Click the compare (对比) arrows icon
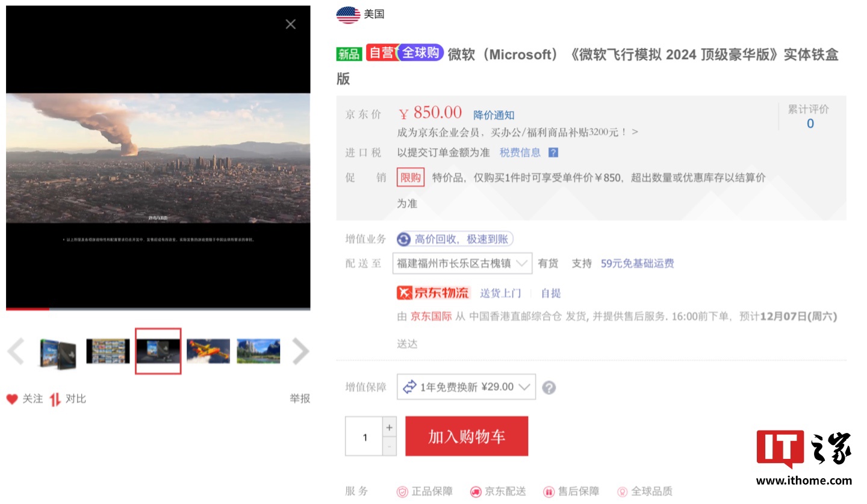The width and height of the screenshot is (867, 504). (x=55, y=399)
